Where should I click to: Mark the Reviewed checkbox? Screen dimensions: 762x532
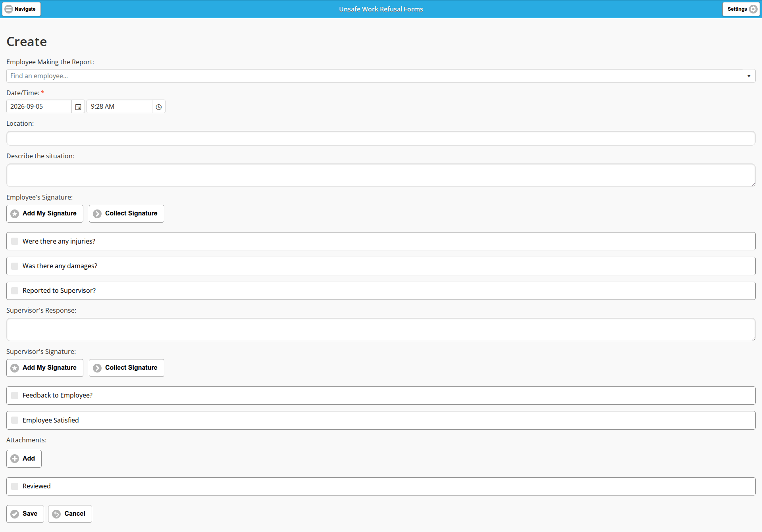pos(15,486)
